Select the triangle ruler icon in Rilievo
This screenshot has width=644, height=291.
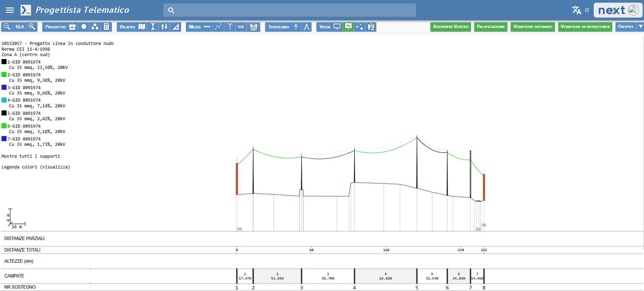(176, 27)
